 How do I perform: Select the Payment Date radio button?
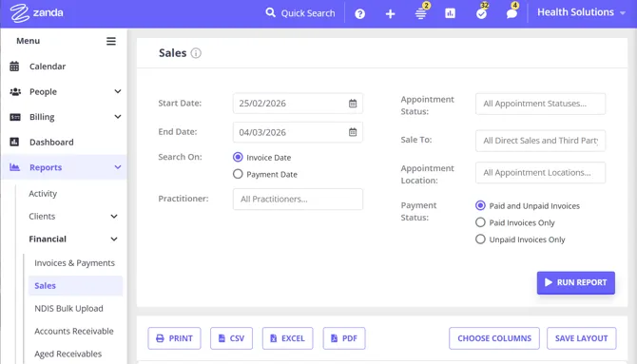tap(238, 174)
